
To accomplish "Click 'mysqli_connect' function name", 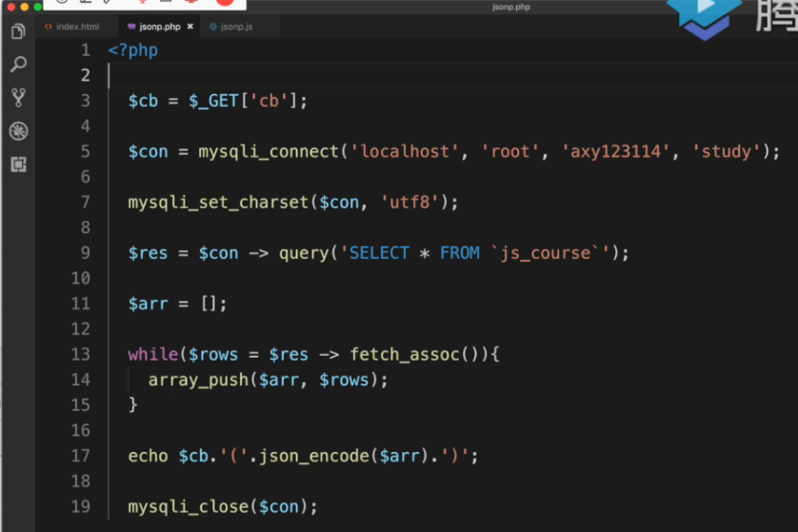I will pyautogui.click(x=269, y=151).
